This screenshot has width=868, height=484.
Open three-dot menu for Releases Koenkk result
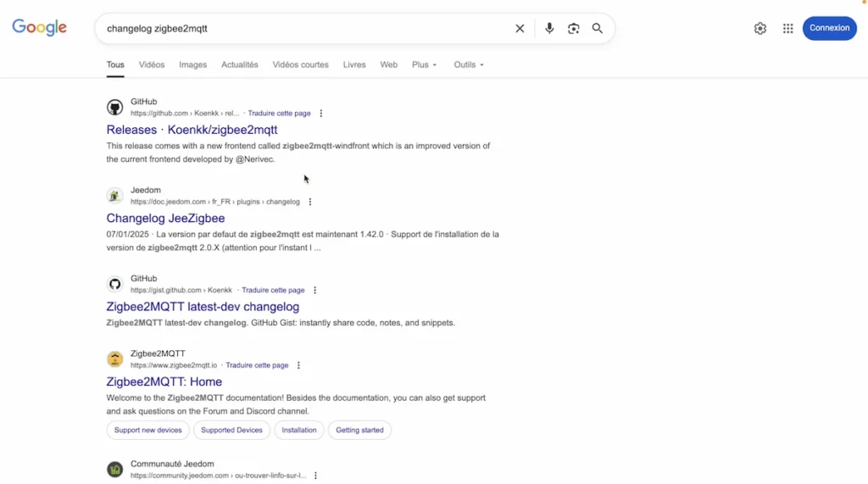(x=320, y=114)
